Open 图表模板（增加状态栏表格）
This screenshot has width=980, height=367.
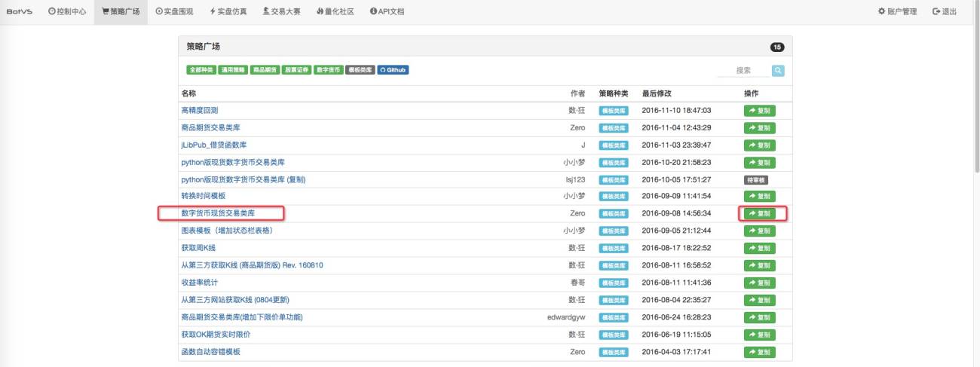click(227, 231)
